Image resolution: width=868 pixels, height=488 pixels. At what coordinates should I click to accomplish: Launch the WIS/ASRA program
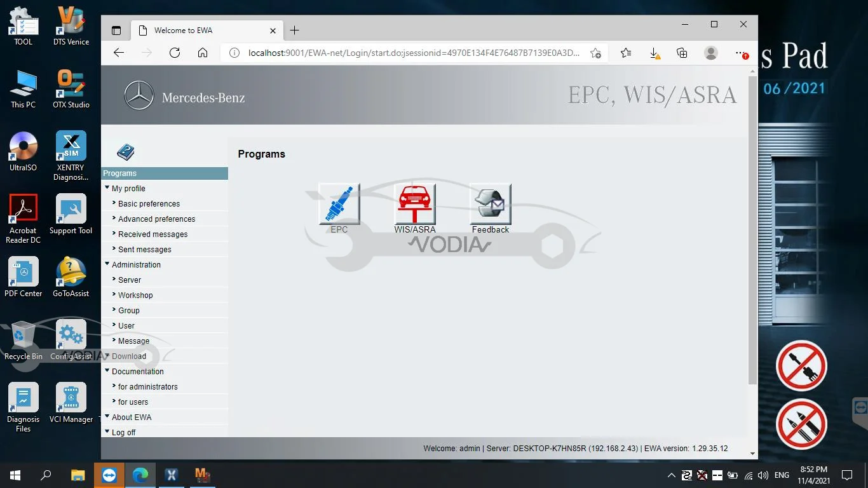(415, 204)
